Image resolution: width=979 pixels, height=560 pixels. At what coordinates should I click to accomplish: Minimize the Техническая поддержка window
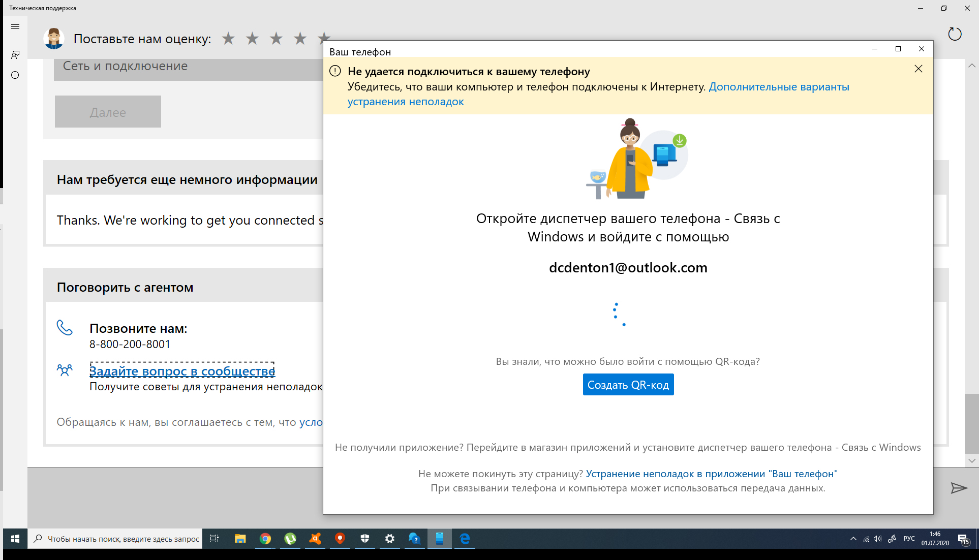click(921, 8)
